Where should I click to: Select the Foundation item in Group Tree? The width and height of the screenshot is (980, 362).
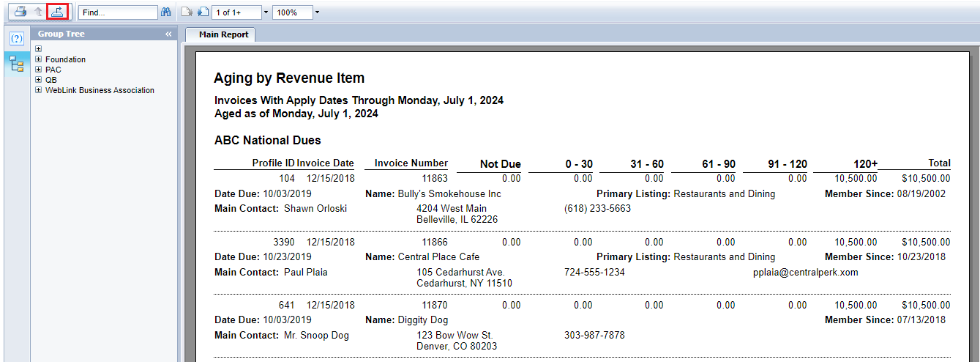65,59
